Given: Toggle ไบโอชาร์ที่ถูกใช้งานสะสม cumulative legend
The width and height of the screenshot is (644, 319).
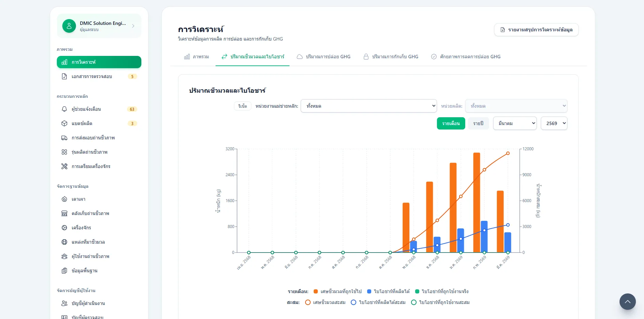Looking at the screenshot, I should coord(440,302).
